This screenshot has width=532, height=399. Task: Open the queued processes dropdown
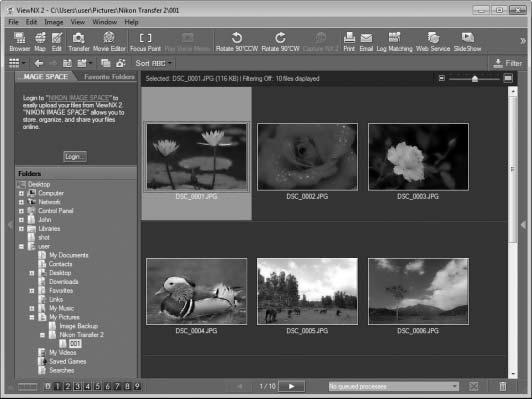click(394, 386)
